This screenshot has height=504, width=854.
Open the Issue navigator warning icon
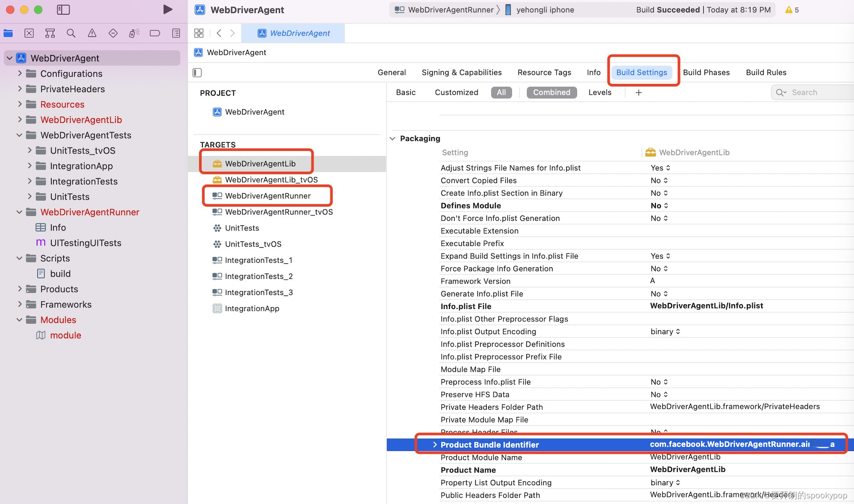92,33
